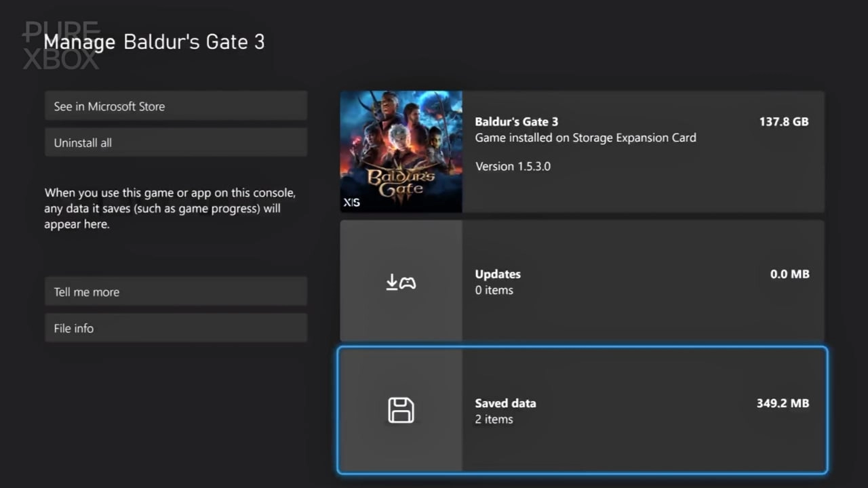Select the highlighted Saved data 2 items row
The image size is (868, 488).
582,410
